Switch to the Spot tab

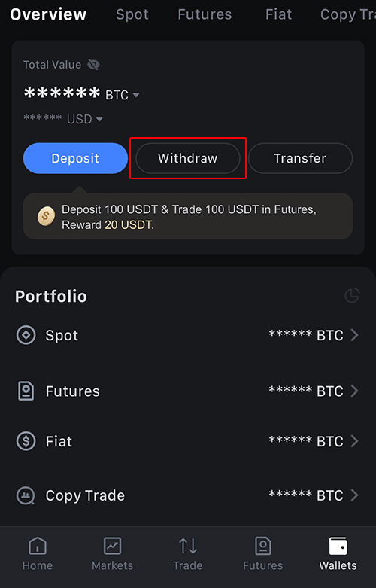(132, 14)
